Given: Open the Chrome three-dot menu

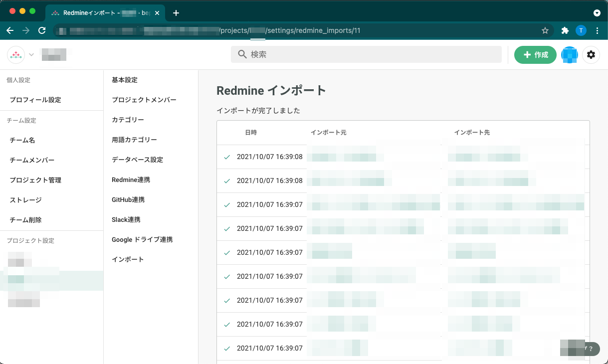Looking at the screenshot, I should (x=597, y=30).
